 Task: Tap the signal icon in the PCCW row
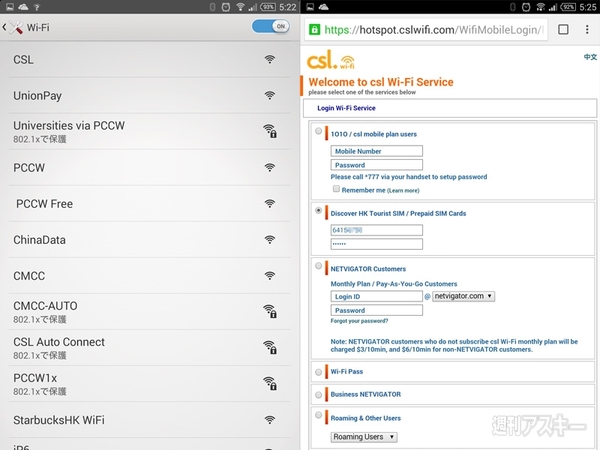[270, 167]
